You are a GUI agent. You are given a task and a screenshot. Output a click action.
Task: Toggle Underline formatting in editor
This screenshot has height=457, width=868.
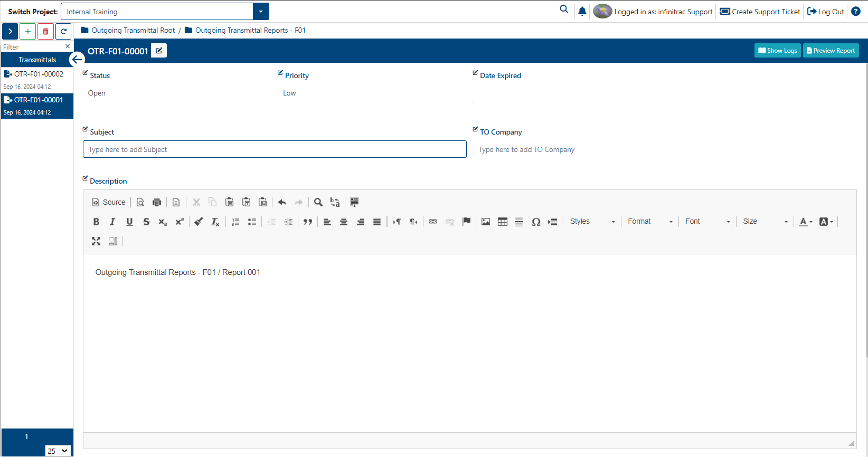pos(129,222)
